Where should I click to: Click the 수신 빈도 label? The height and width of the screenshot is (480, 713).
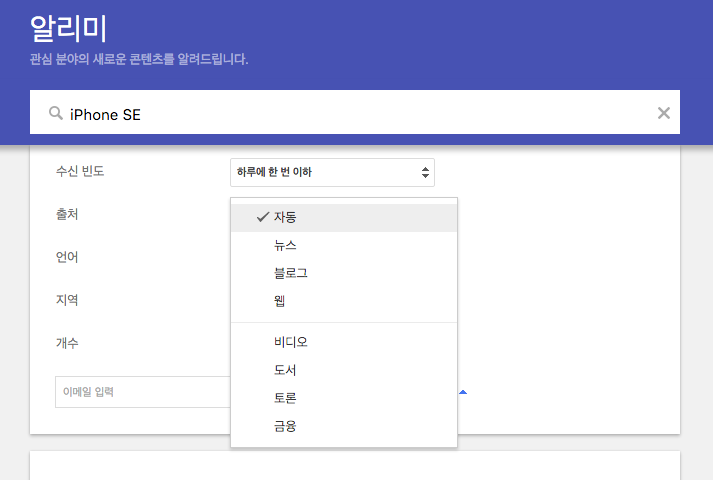pos(80,171)
